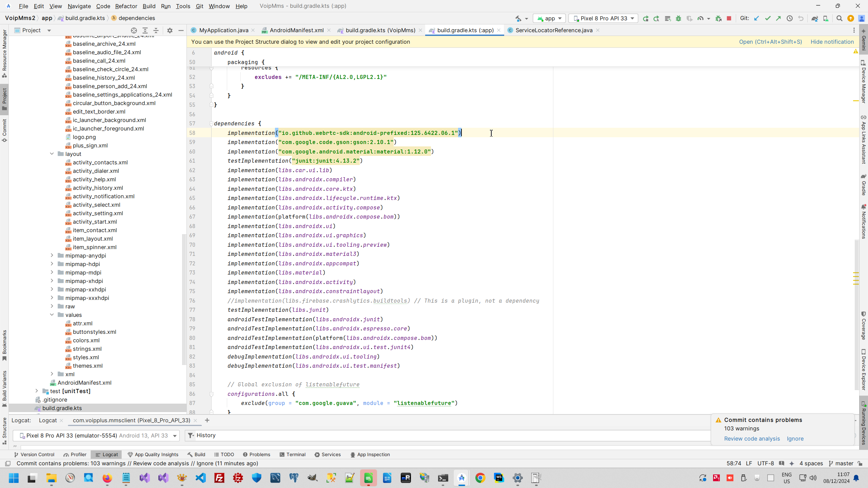Click Select Opened File locate icon in Project panel
Screen dimensions: 868x488
[134, 30]
